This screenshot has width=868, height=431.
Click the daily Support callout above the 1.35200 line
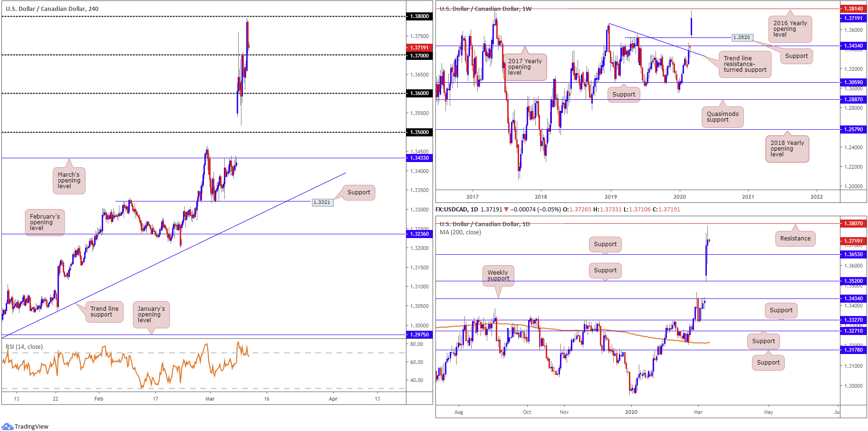pyautogui.click(x=605, y=270)
